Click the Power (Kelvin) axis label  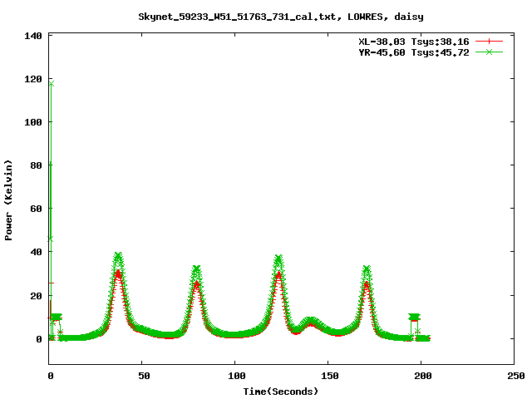point(8,200)
